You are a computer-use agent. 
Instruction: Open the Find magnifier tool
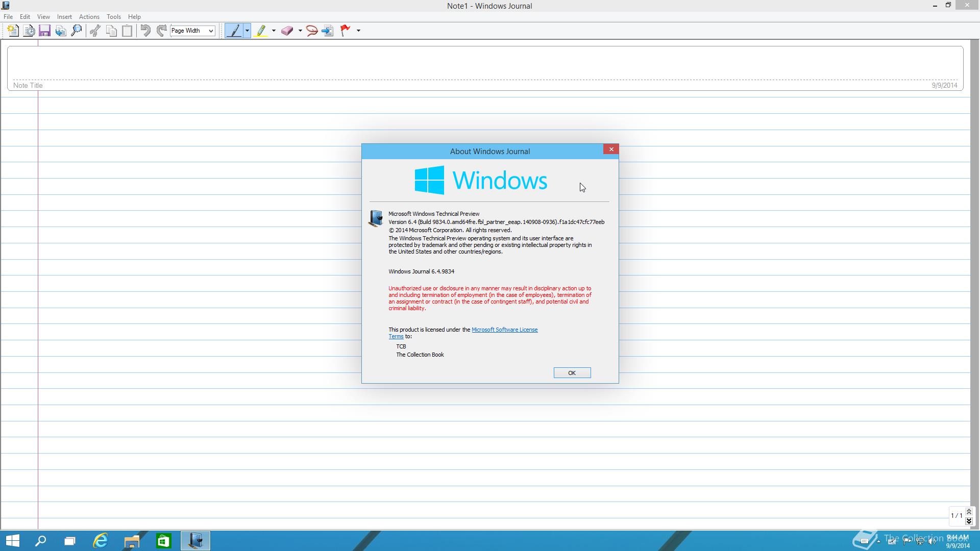(x=77, y=31)
